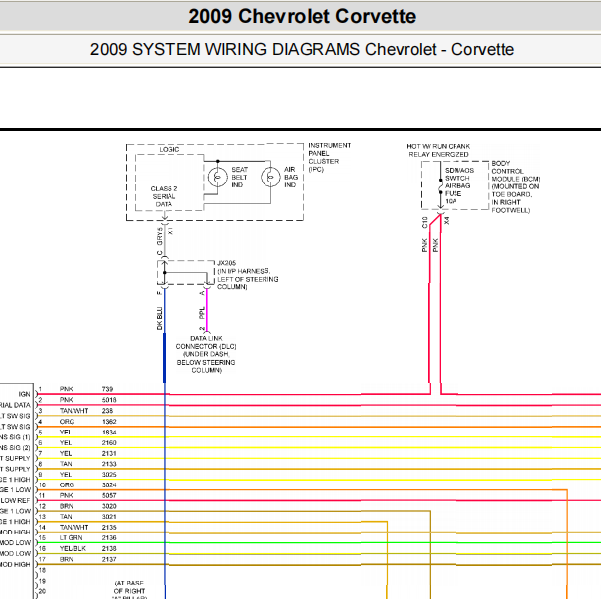
Task: Click circuit number '2160'
Action: pyautogui.click(x=109, y=442)
